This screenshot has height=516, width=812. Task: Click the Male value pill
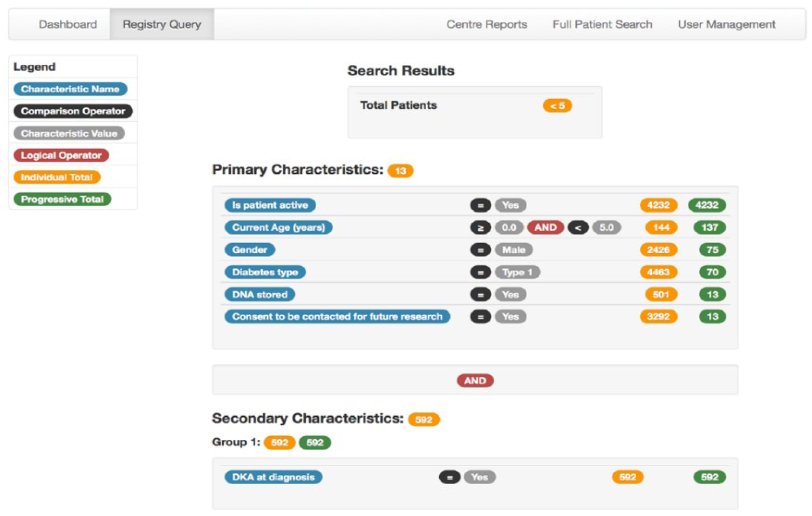pos(514,250)
